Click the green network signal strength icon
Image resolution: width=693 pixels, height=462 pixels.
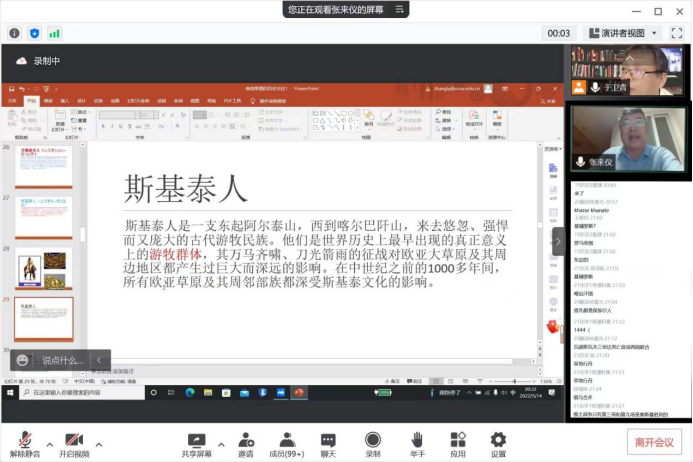(54, 33)
